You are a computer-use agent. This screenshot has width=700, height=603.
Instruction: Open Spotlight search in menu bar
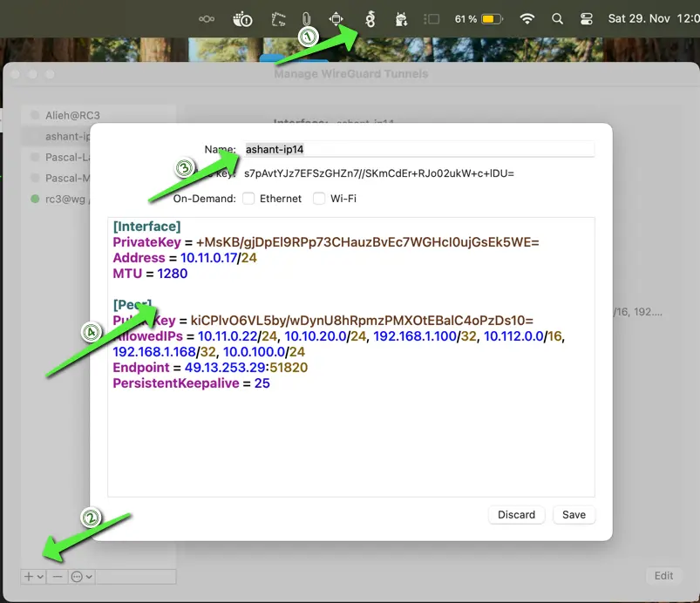(x=557, y=18)
